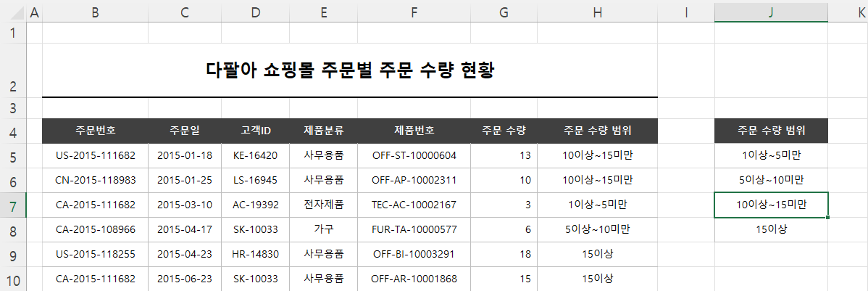Select quantity cell '13'
Image resolution: width=868 pixels, height=291 pixels.
pyautogui.click(x=504, y=156)
